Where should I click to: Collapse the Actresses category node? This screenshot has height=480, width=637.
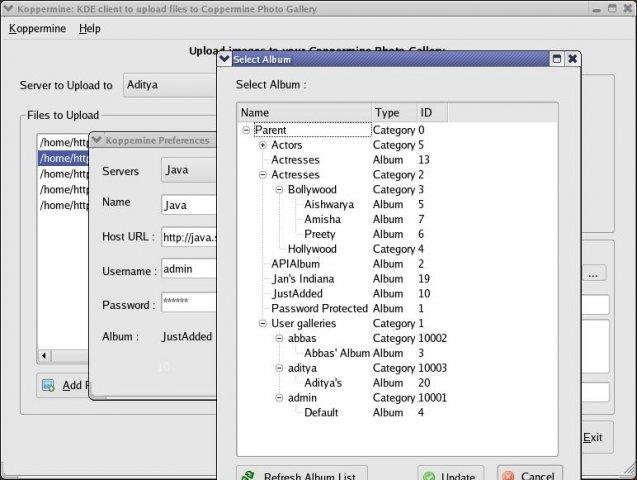262,175
